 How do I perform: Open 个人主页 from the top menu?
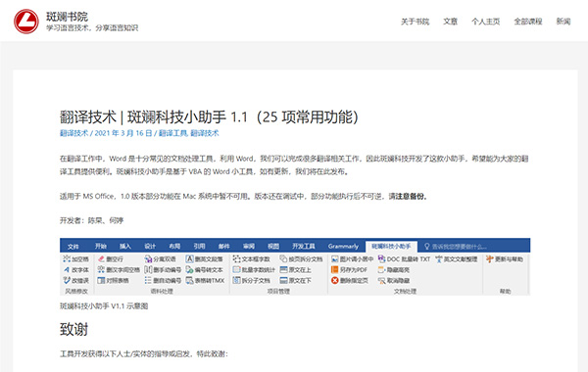[486, 22]
